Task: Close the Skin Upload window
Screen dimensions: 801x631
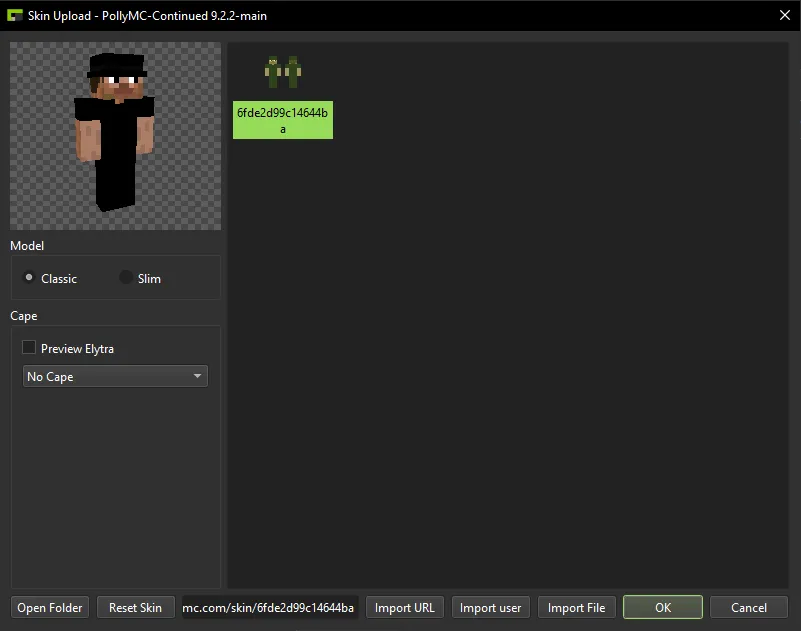Action: 785,15
